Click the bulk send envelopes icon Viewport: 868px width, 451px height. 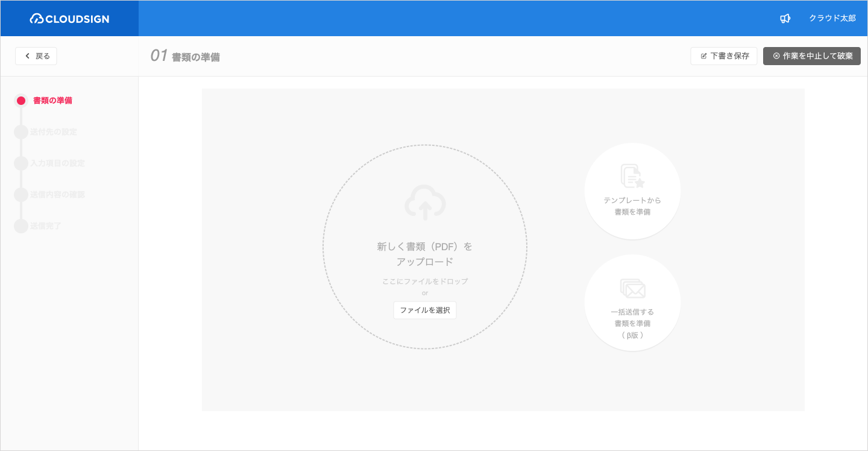632,288
